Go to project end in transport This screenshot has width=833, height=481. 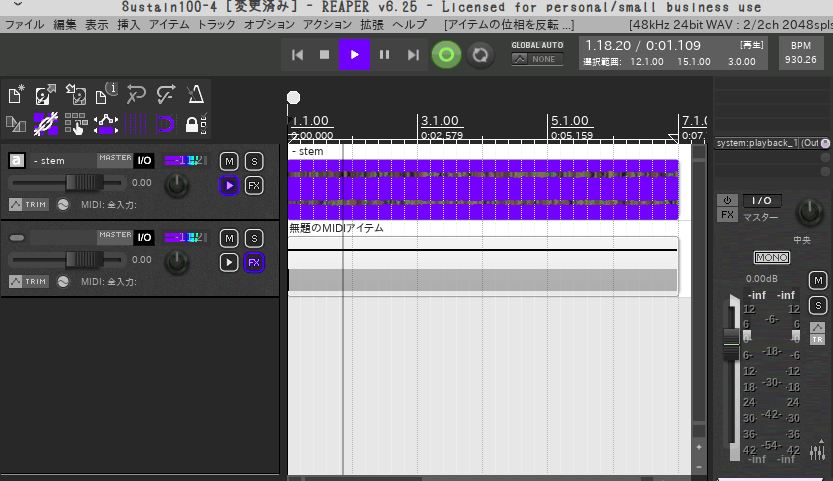pos(413,55)
